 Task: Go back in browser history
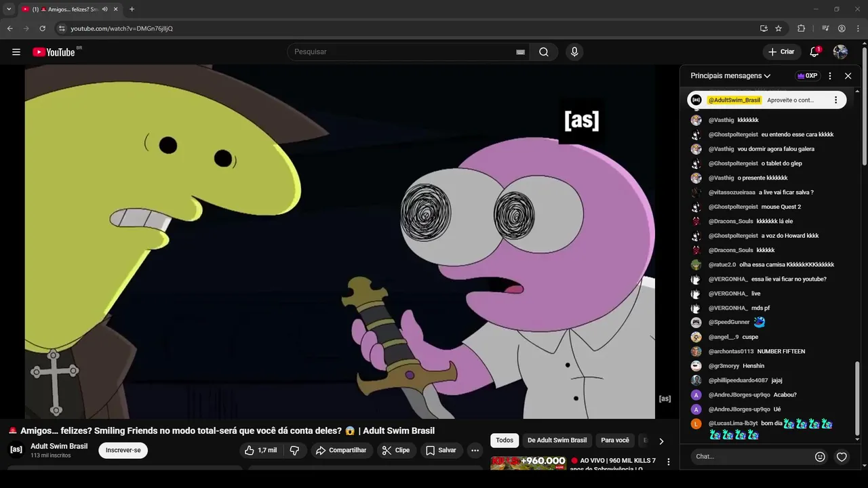click(x=10, y=28)
